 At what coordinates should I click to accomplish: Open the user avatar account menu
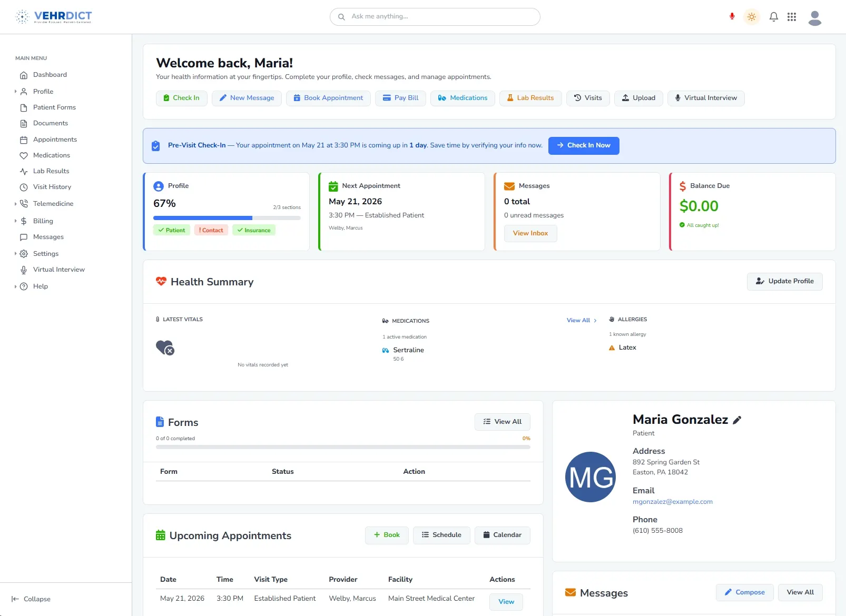814,18
